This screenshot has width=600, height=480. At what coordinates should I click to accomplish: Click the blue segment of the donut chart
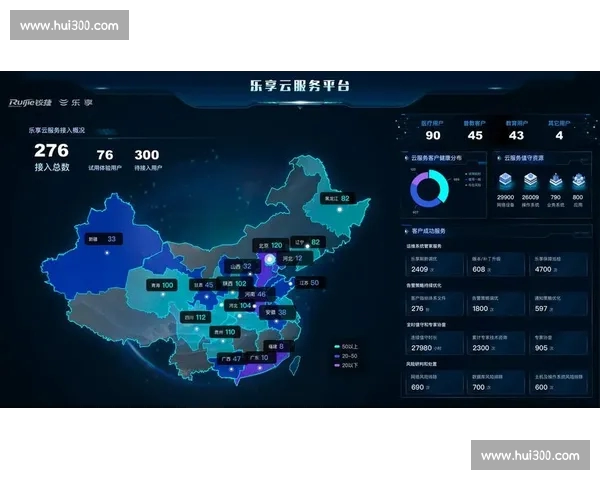click(422, 199)
